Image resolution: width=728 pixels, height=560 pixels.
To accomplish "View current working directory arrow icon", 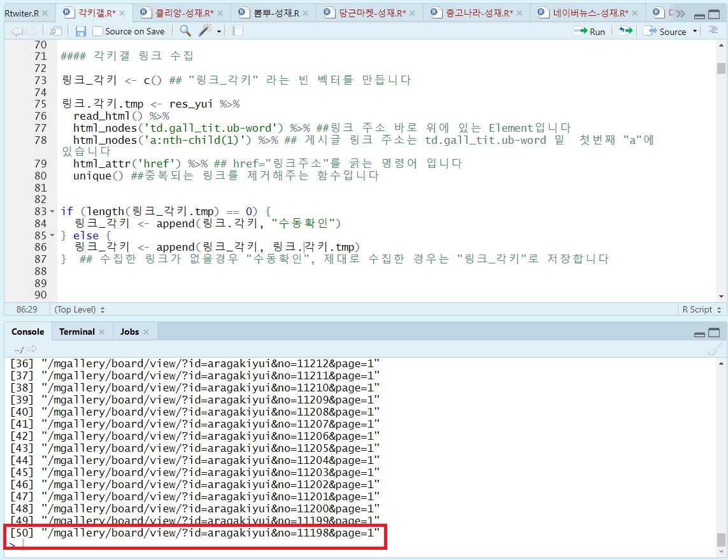I will [32, 349].
